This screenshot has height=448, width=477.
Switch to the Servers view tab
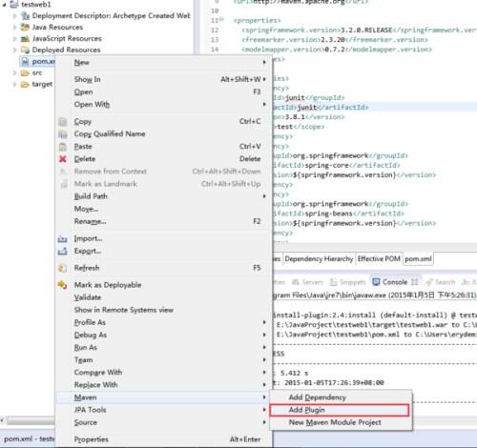(307, 282)
